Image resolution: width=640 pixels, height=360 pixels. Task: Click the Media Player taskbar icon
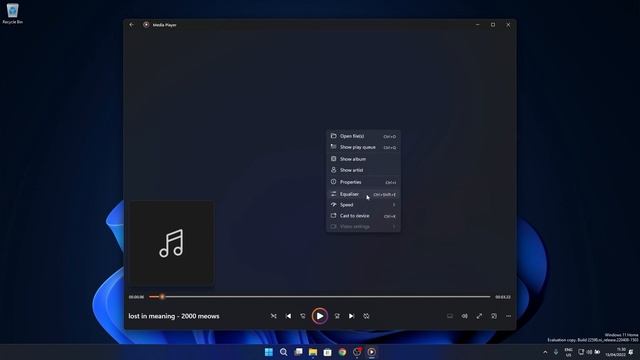(371, 352)
